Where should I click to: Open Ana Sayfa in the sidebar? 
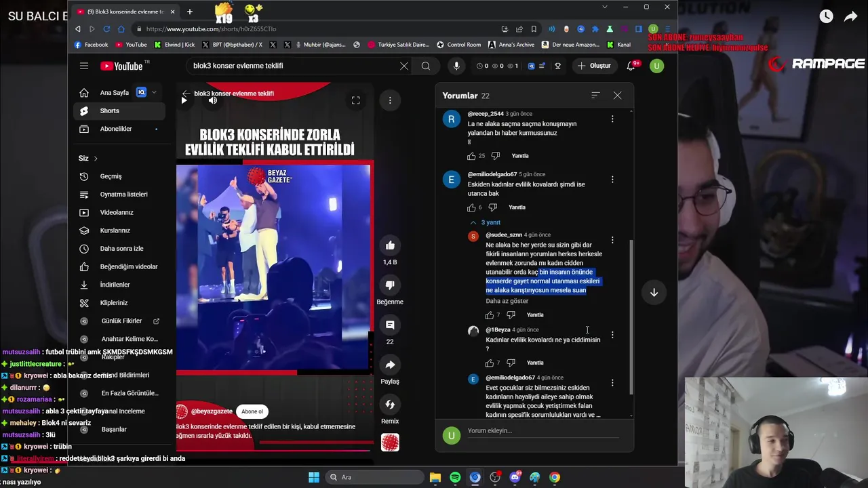(114, 93)
